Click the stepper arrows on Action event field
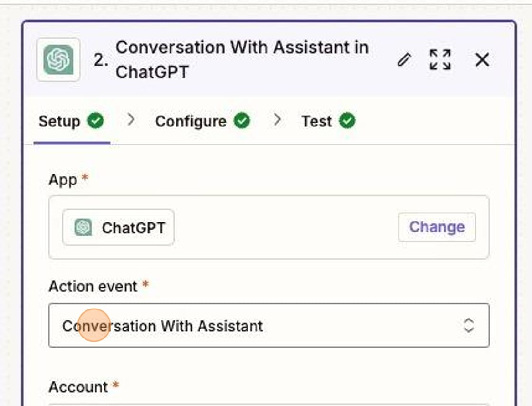The width and height of the screenshot is (532, 406). pos(468,326)
